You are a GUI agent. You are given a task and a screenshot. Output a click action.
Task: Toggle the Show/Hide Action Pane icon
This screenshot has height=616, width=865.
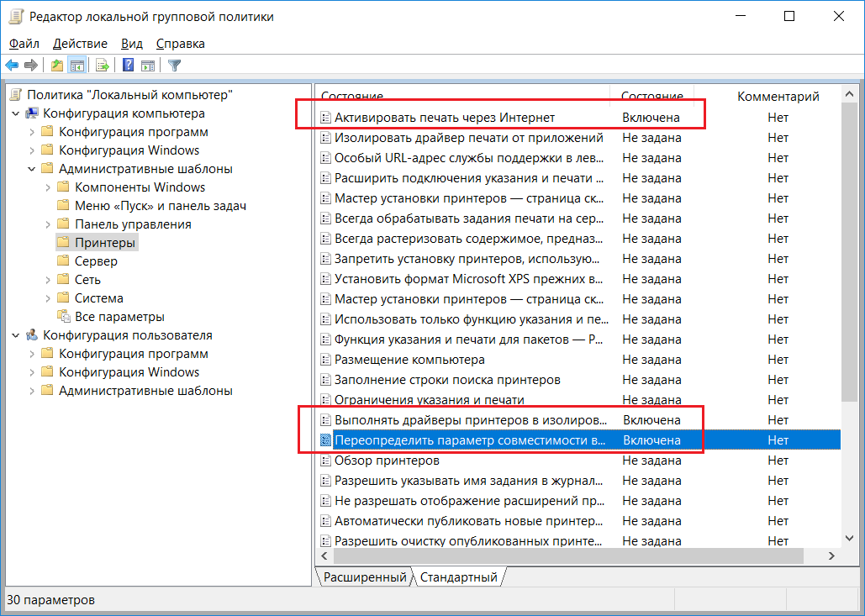(x=147, y=66)
